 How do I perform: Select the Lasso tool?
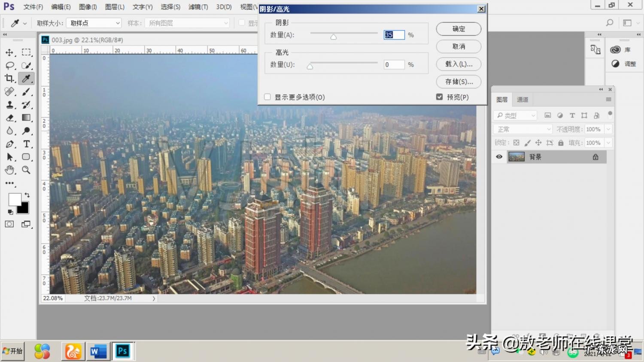9,65
